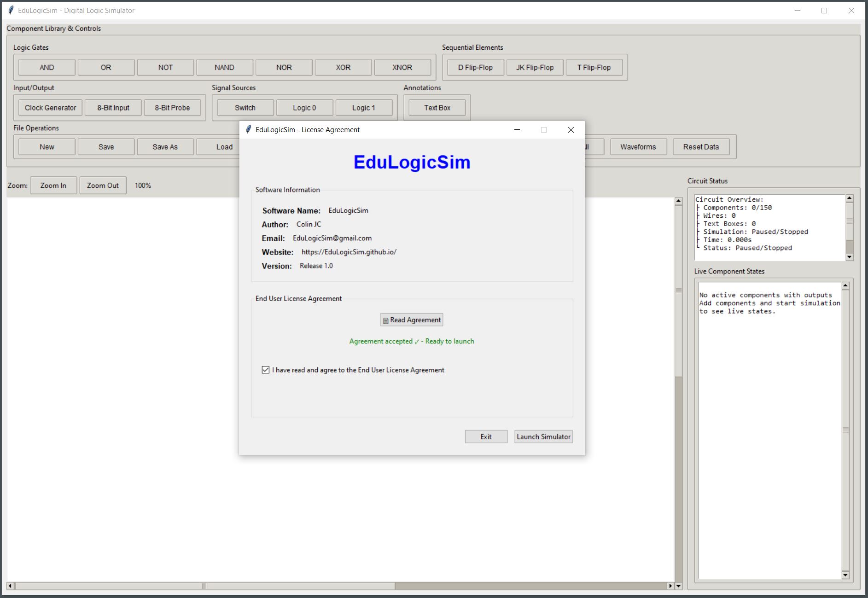Add an 8-Bit Input
868x598 pixels.
point(113,108)
